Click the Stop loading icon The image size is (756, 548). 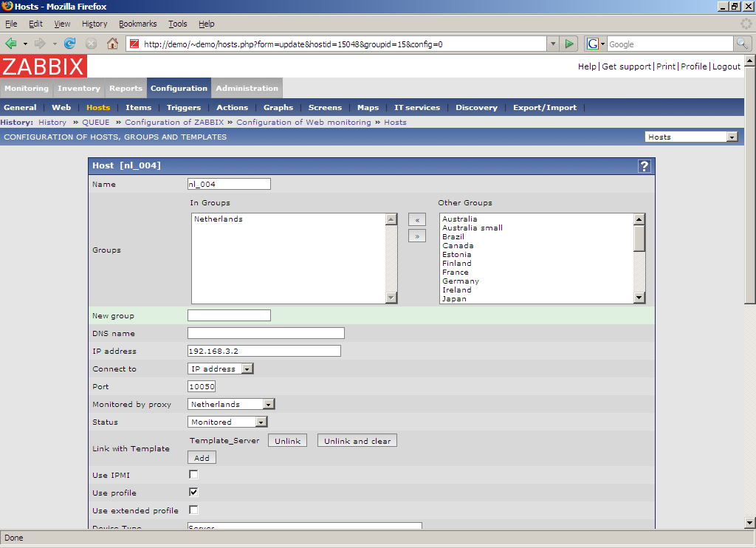pyautogui.click(x=91, y=44)
